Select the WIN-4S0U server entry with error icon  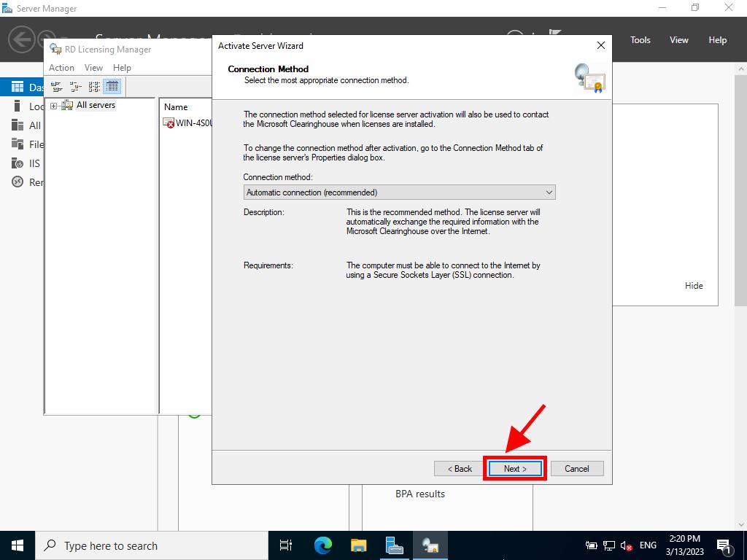coord(187,123)
